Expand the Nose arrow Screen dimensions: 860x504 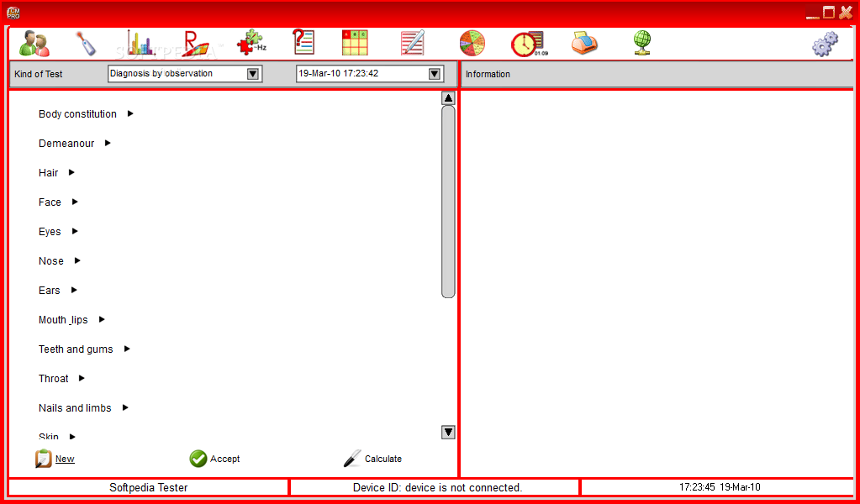(77, 260)
